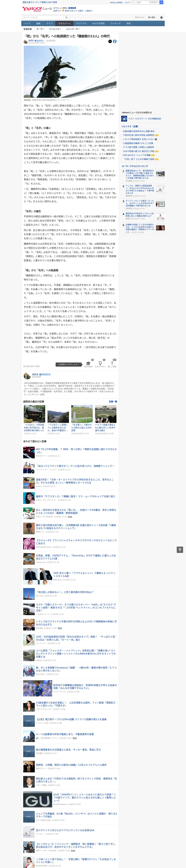Image resolution: width=186 pixels, height=868 pixels.
Task: Focus the キーワードを入力 search field
Action: pyautogui.click(x=44, y=18)
